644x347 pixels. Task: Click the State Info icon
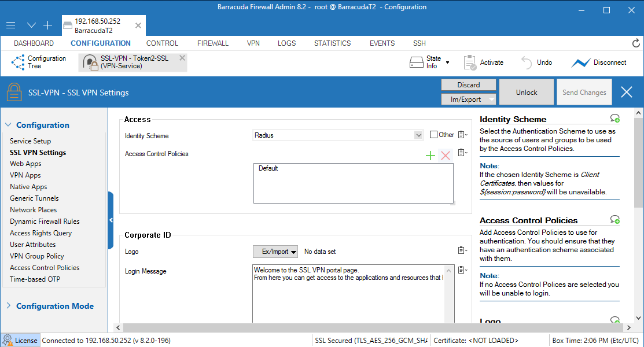click(x=417, y=62)
